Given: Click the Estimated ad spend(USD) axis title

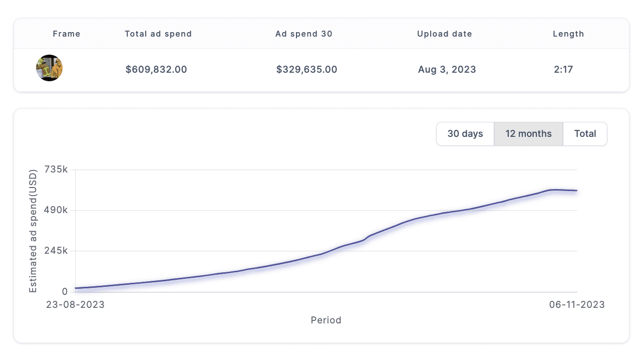Looking at the screenshot, I should coord(33,231).
